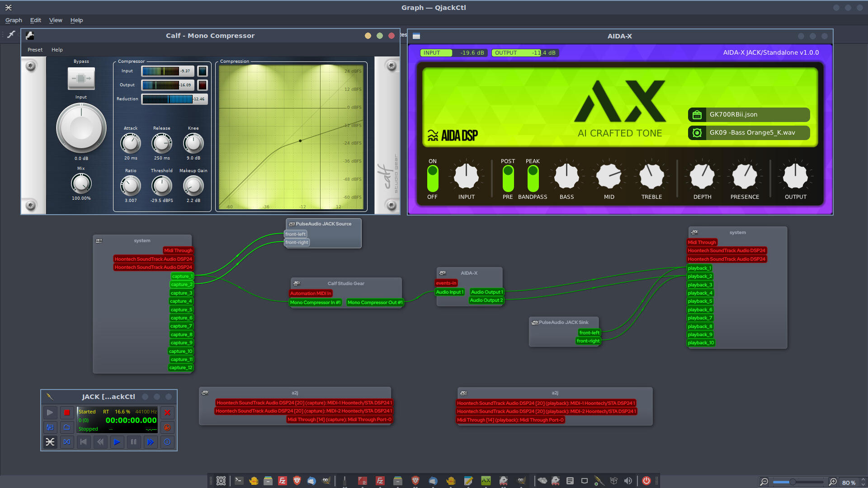Viewport: 868px width, 488px height.
Task: Click the amp model icon beside GK700RBii.json
Action: (697, 114)
